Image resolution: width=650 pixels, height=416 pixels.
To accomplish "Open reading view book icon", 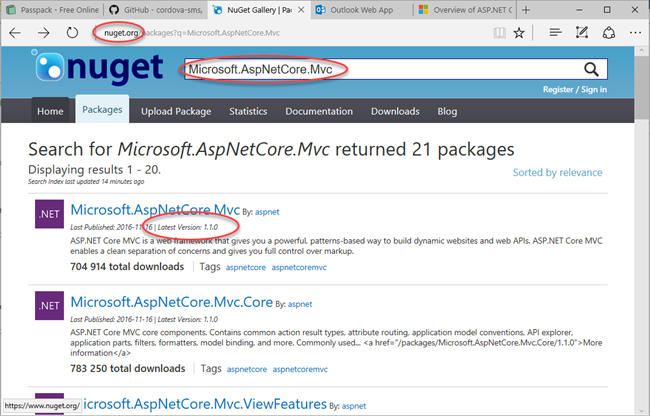I will click(x=500, y=33).
